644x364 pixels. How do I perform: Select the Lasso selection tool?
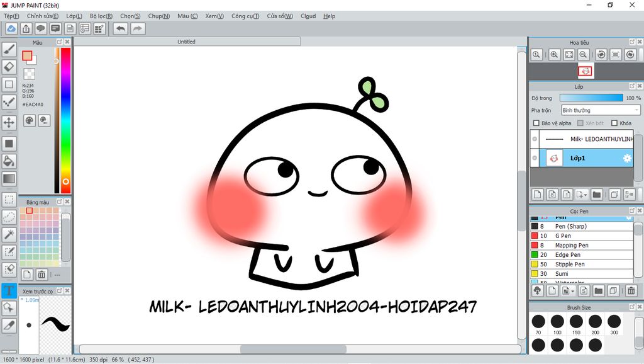coord(9,217)
